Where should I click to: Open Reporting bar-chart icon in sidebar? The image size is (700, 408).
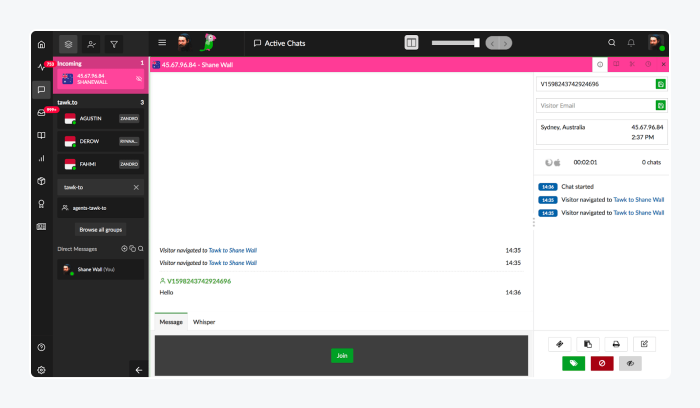coord(42,158)
